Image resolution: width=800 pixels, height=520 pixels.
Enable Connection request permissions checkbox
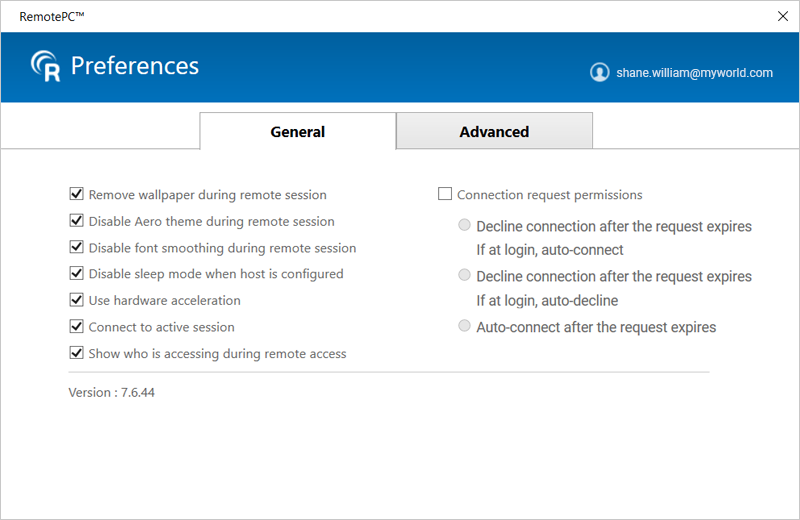click(446, 195)
